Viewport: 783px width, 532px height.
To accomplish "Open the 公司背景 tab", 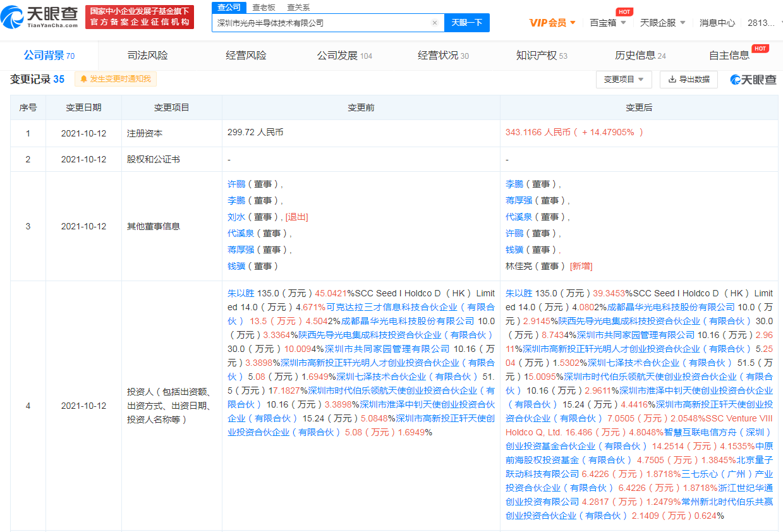I will [49, 56].
